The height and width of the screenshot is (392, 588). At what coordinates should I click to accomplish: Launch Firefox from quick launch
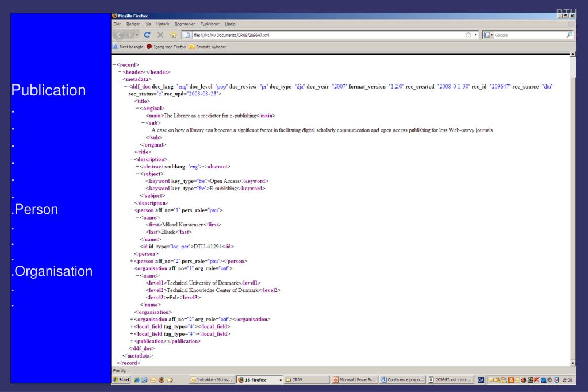(162, 379)
